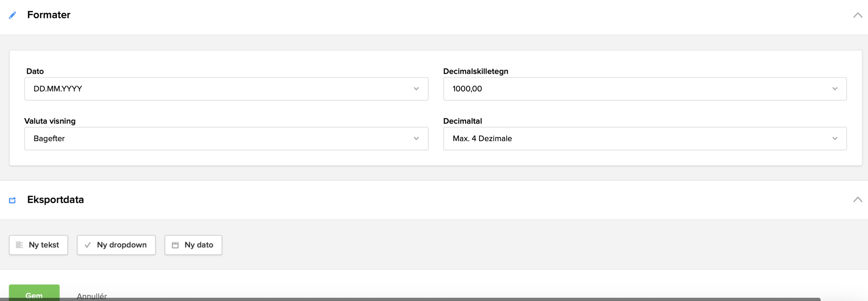Add a new text field with Ny tekst

coord(39,245)
